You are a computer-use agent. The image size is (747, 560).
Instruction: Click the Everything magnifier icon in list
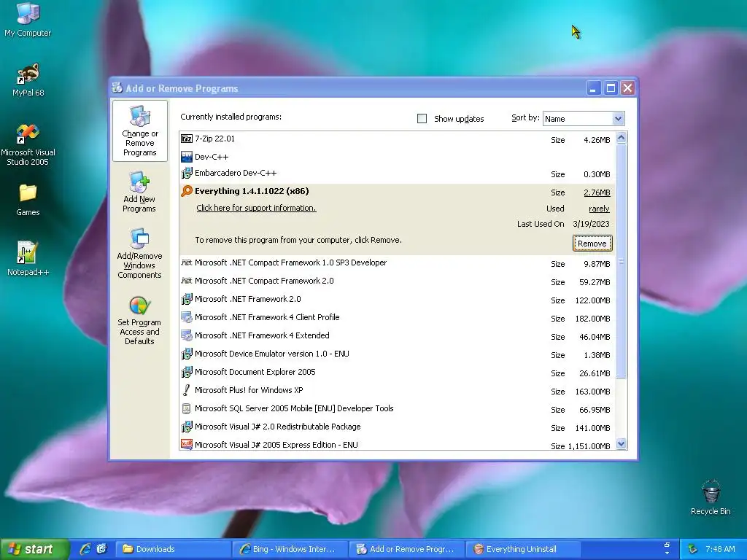pyautogui.click(x=186, y=192)
